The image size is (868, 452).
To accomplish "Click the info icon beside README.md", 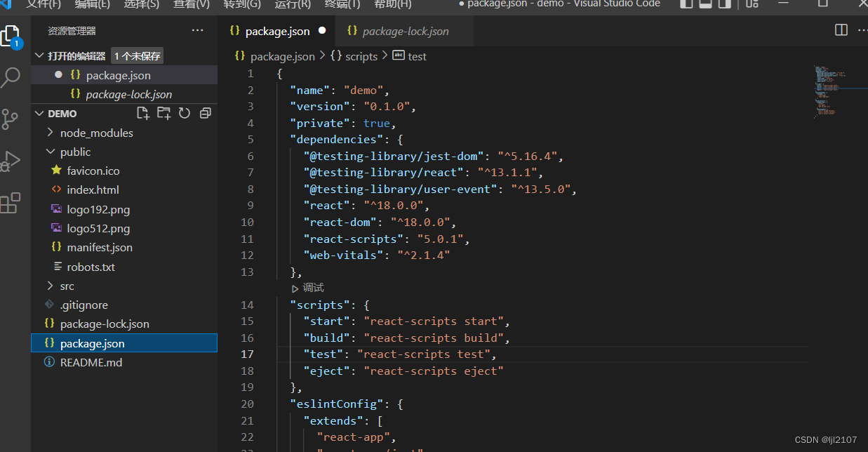I will pos(49,362).
